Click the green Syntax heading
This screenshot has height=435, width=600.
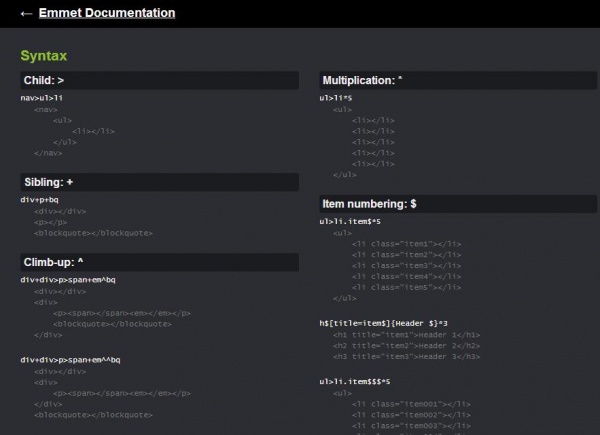click(43, 56)
